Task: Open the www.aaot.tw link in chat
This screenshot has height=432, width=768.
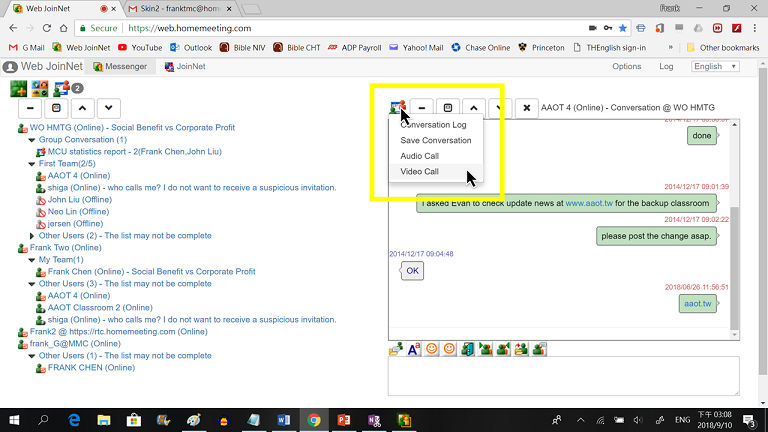Action: (590, 203)
